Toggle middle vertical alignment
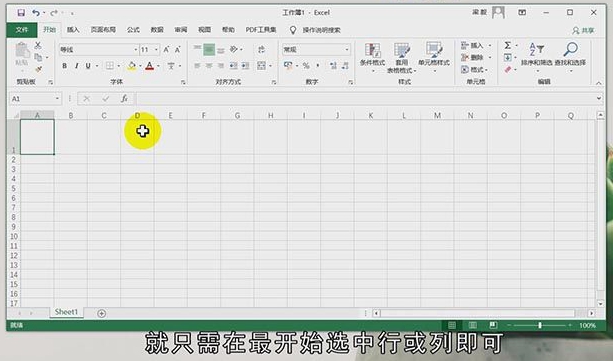 coord(209,50)
